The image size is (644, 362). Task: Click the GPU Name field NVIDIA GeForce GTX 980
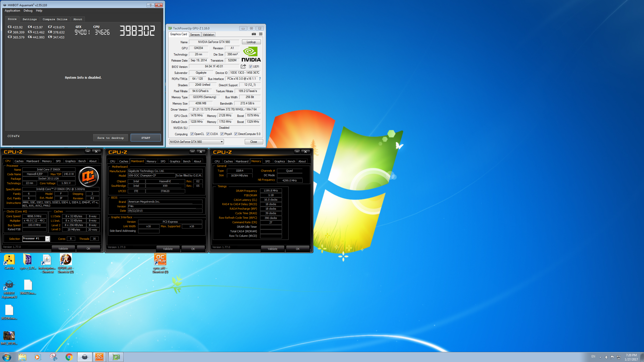214,42
